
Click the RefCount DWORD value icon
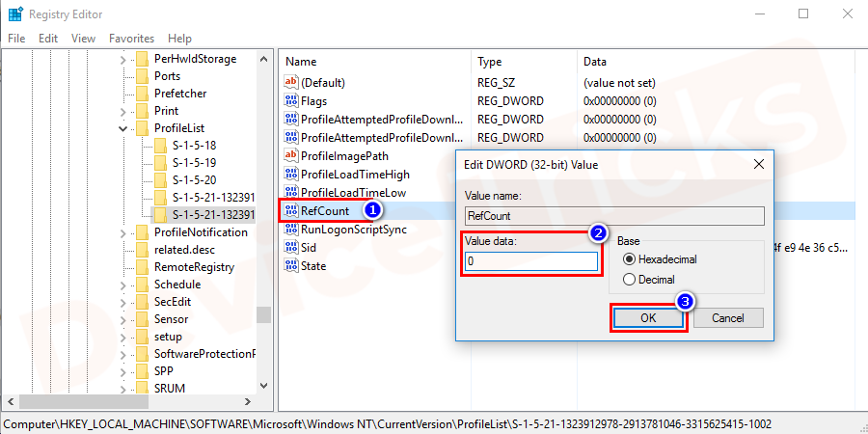[290, 211]
